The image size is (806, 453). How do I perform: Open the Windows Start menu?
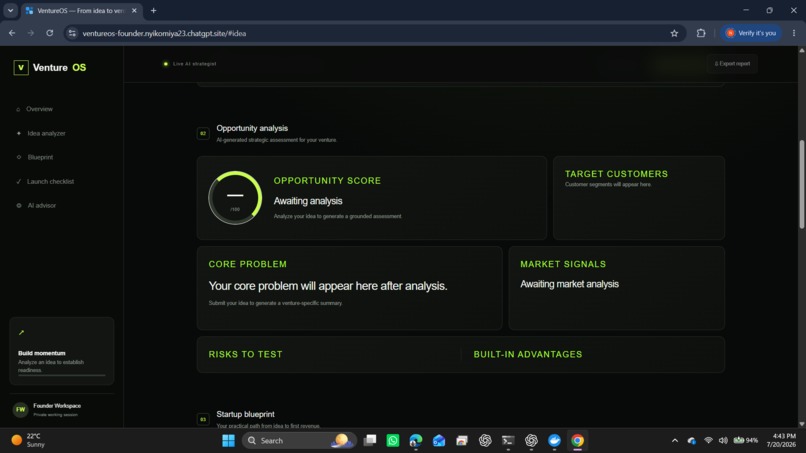[228, 441]
